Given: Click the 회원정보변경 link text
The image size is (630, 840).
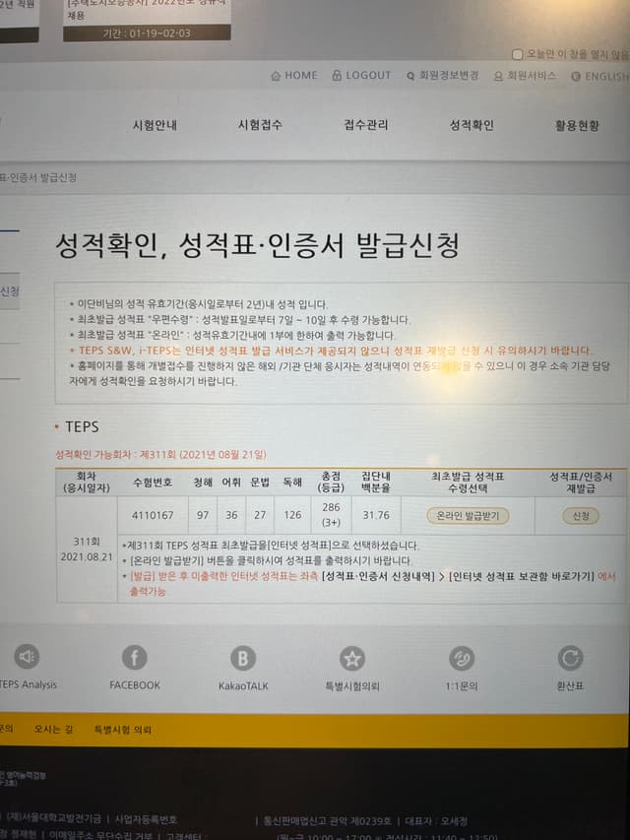Looking at the screenshot, I should click(449, 76).
